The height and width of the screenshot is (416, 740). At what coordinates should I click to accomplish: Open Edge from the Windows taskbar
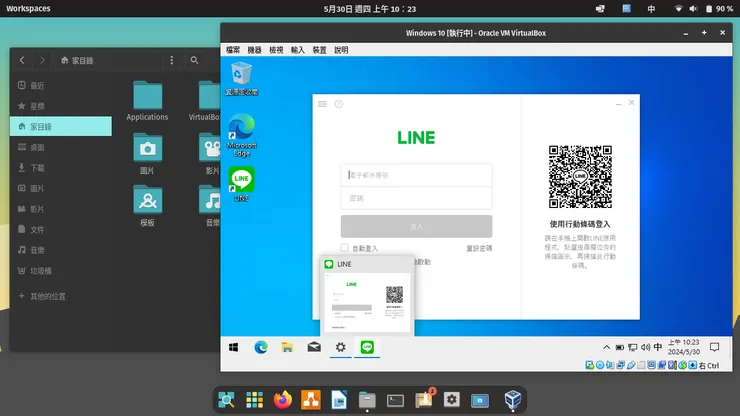tap(261, 348)
